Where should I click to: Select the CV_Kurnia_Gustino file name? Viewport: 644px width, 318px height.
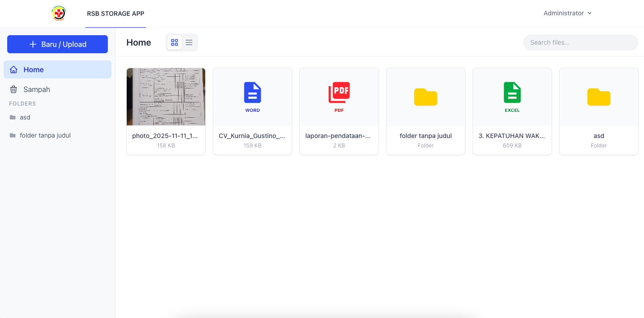coord(252,136)
